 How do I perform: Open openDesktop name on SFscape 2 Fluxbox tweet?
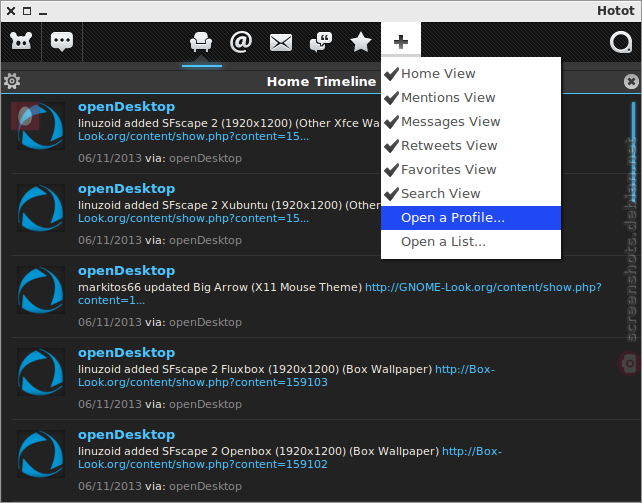[127, 352]
